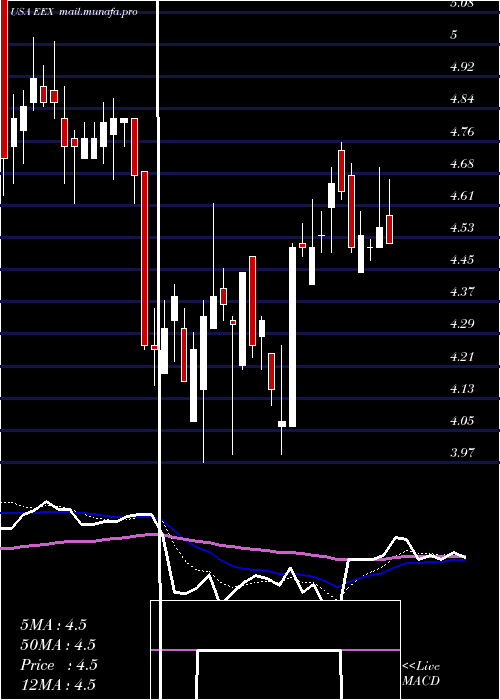
Task: Click the 4.61 price axis label
Action: coord(462,196)
